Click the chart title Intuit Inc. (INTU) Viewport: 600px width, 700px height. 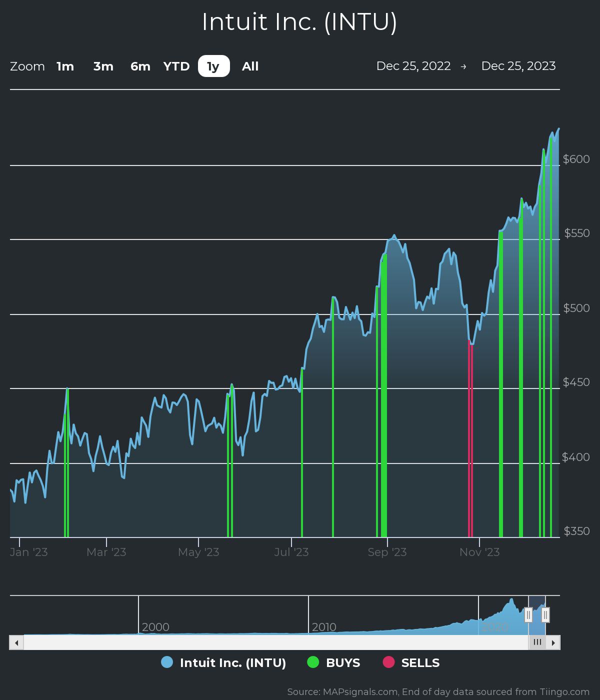299,22
